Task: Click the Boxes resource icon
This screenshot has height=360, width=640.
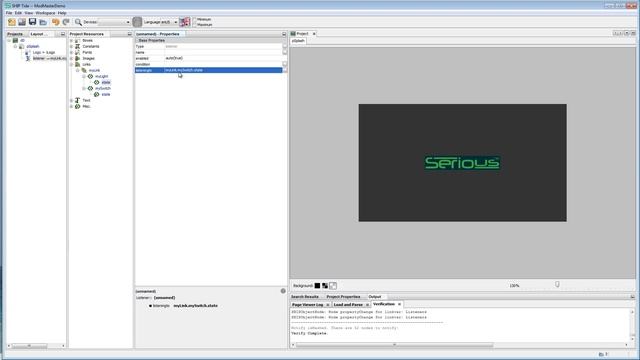Action: (x=78, y=40)
